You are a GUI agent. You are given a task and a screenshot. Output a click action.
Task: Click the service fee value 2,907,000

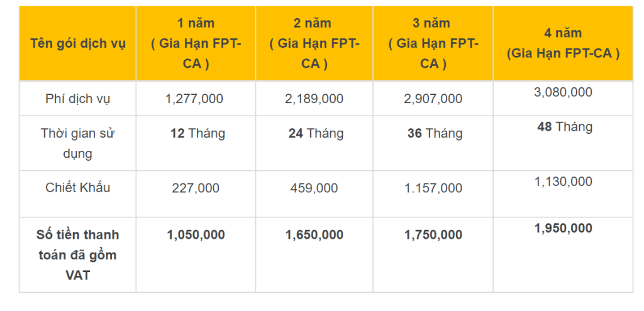click(433, 99)
